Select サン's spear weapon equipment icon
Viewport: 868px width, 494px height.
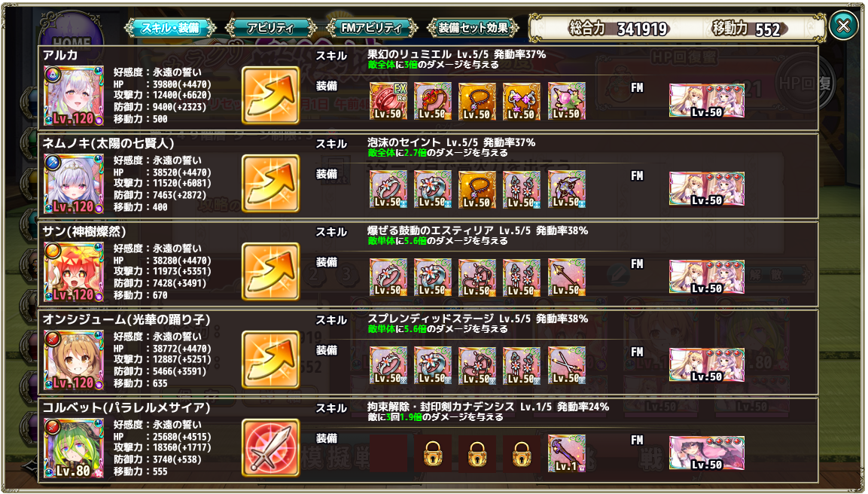pyautogui.click(x=567, y=277)
